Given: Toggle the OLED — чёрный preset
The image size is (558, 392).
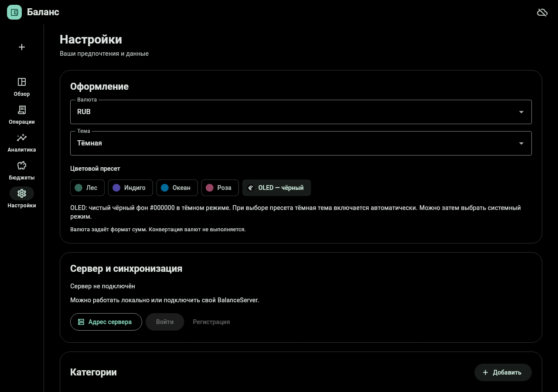Looking at the screenshot, I should tap(276, 188).
